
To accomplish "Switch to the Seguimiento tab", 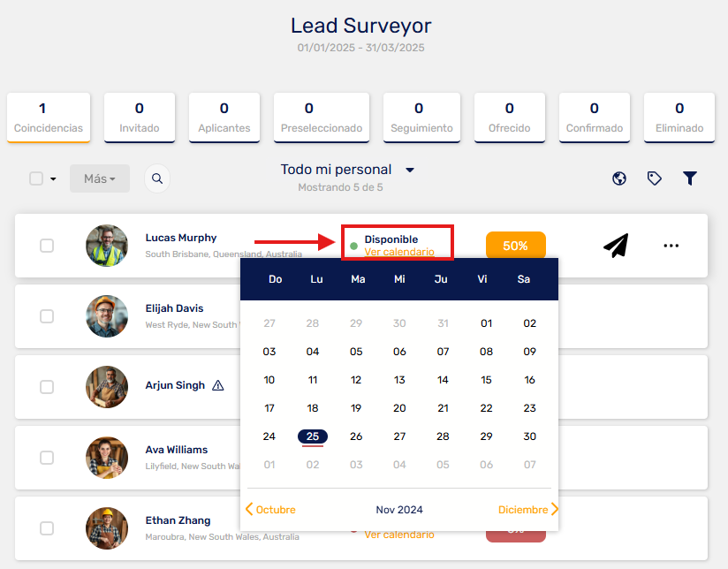I will click(x=421, y=118).
